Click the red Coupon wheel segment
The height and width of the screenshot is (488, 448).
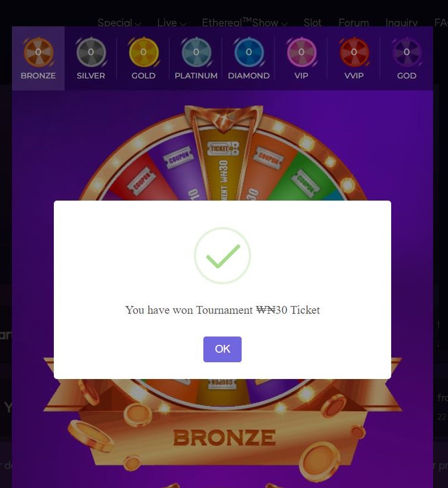tap(142, 180)
